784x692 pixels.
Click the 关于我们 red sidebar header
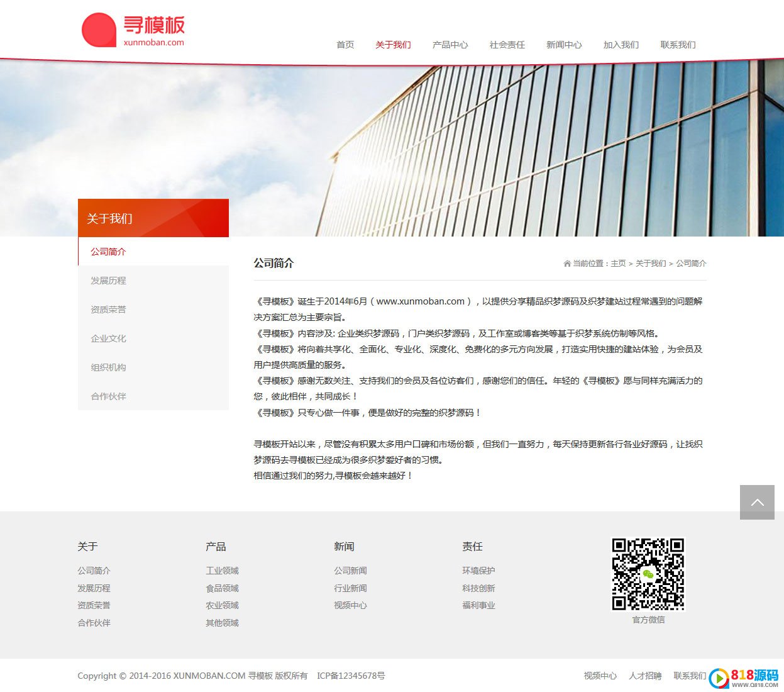[153, 218]
